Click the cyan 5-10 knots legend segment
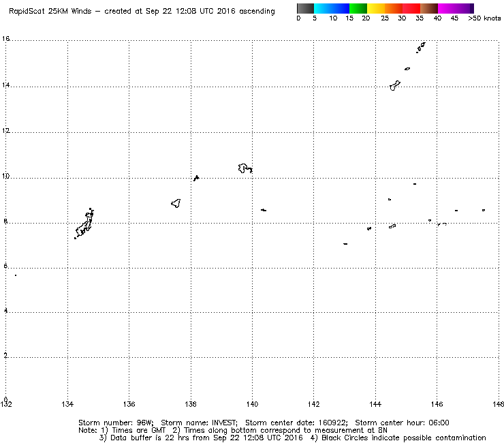The image size is (504, 443). [x=322, y=8]
